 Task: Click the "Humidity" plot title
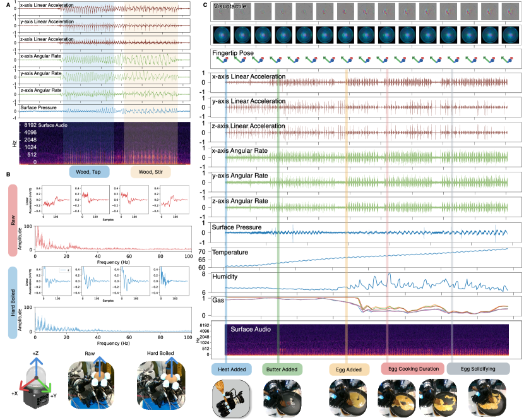225,277
